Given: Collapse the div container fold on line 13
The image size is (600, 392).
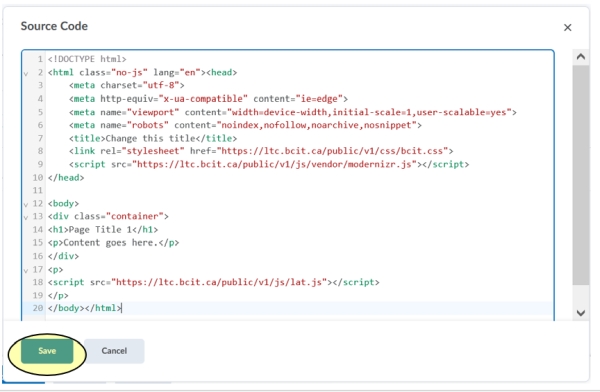Looking at the screenshot, I should 26,217.
